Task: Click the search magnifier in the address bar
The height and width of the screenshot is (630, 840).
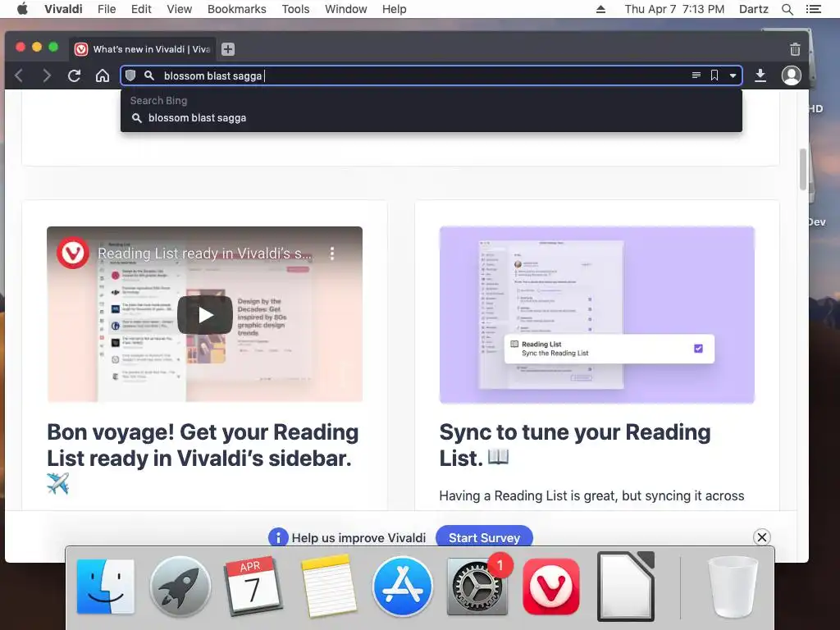Action: pos(149,75)
